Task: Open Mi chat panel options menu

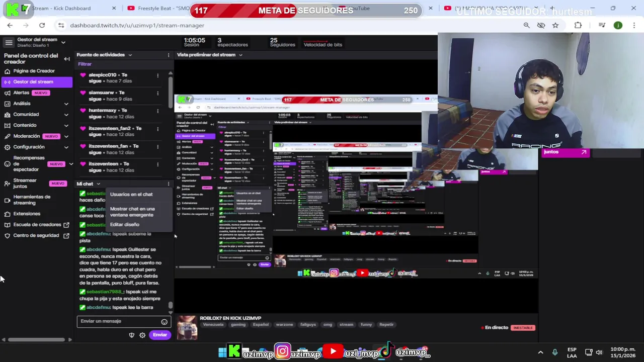Action: click(169, 184)
